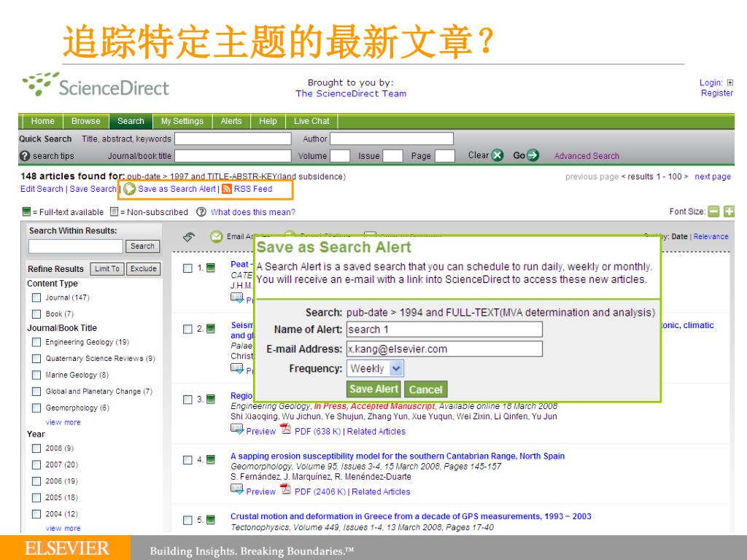Click the Advanced Search link

pos(587,156)
